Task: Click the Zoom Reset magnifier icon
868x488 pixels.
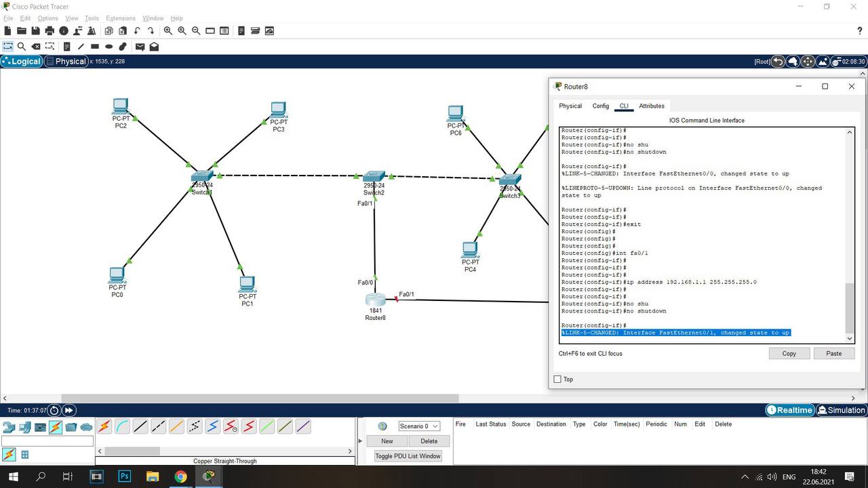Action: (x=182, y=30)
